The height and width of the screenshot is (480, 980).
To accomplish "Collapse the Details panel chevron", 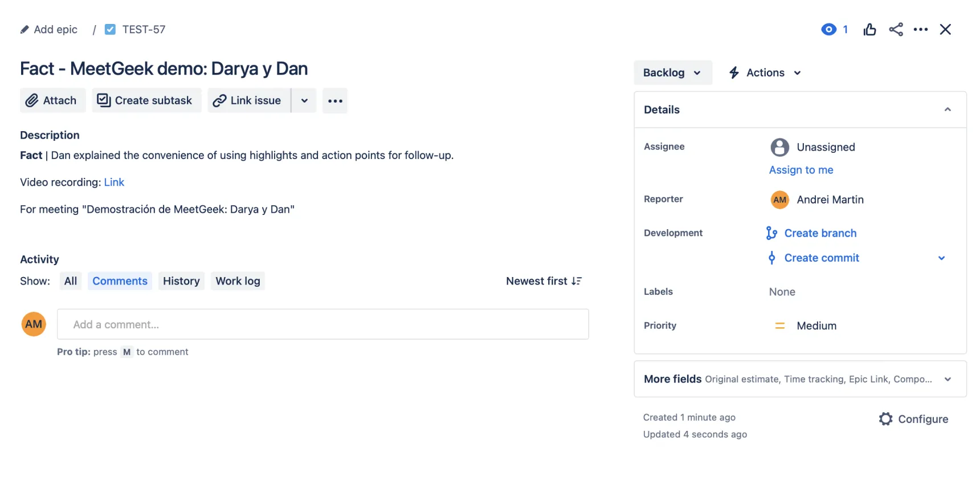I will pyautogui.click(x=948, y=109).
